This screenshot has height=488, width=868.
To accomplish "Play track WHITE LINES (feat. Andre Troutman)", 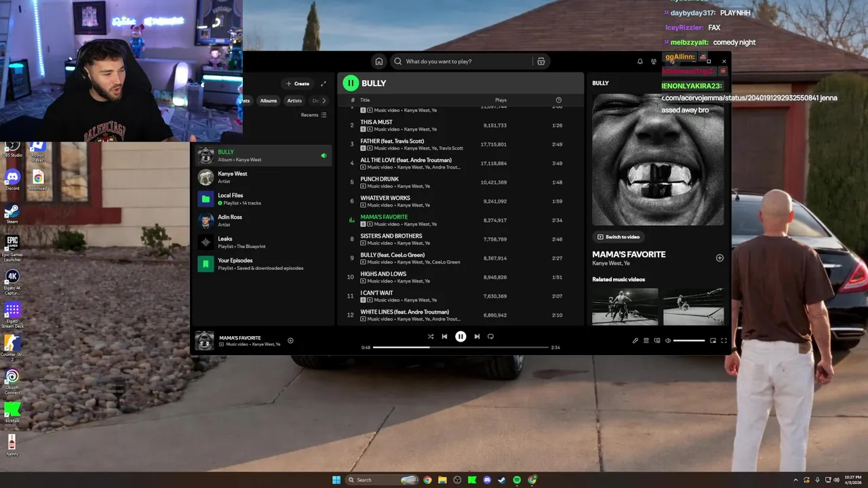I will pyautogui.click(x=460, y=315).
